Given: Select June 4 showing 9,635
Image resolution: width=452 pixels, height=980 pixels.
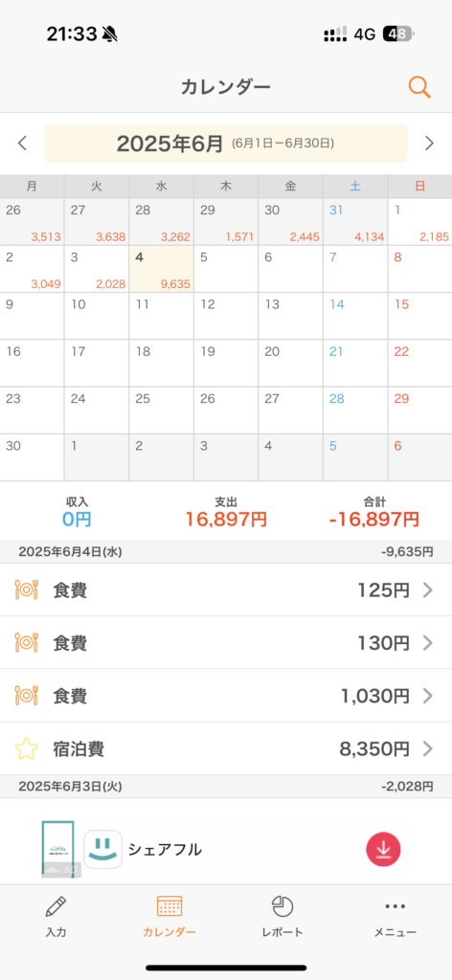Looking at the screenshot, I should tap(161, 269).
